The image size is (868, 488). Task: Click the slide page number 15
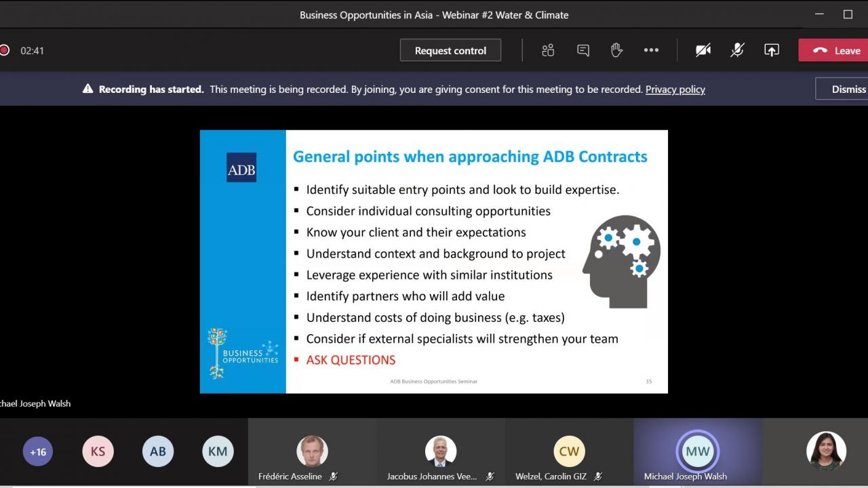pyautogui.click(x=649, y=382)
